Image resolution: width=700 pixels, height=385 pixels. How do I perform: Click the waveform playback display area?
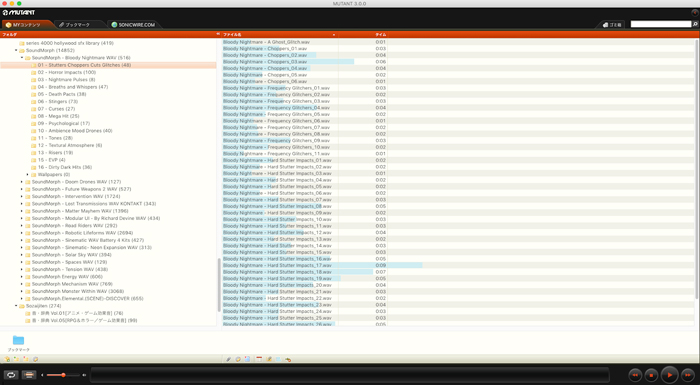tap(350, 375)
